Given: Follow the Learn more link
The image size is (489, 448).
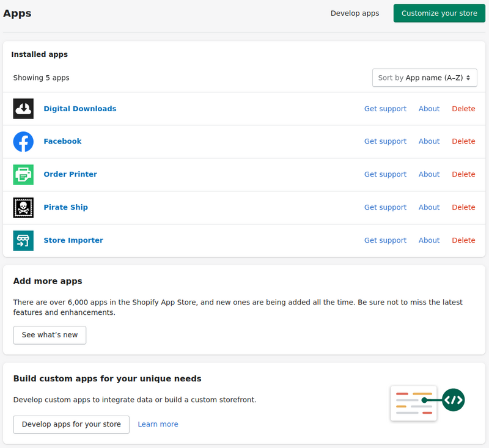Looking at the screenshot, I should point(158,424).
